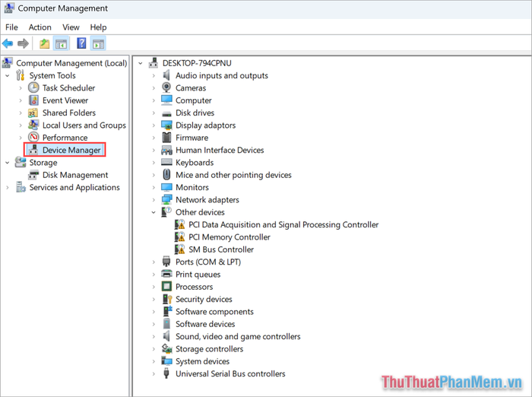This screenshot has height=397, width=532.
Task: Click the Disk Management icon
Action: point(33,175)
